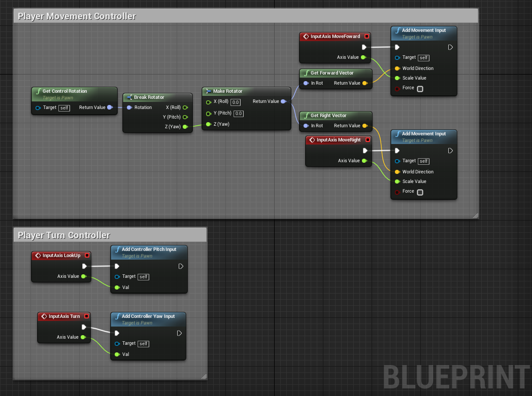Click InputAxis MoveFoward Axis Value pin
This screenshot has height=396, width=532.
click(x=363, y=57)
